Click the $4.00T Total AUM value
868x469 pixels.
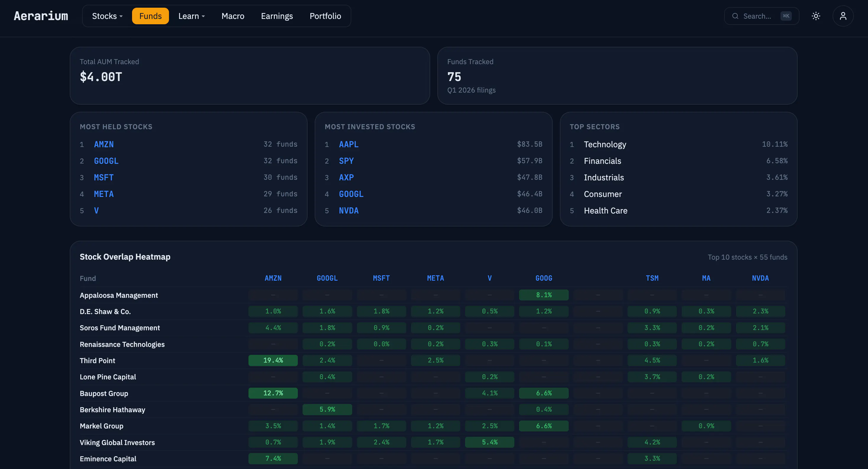tap(101, 77)
